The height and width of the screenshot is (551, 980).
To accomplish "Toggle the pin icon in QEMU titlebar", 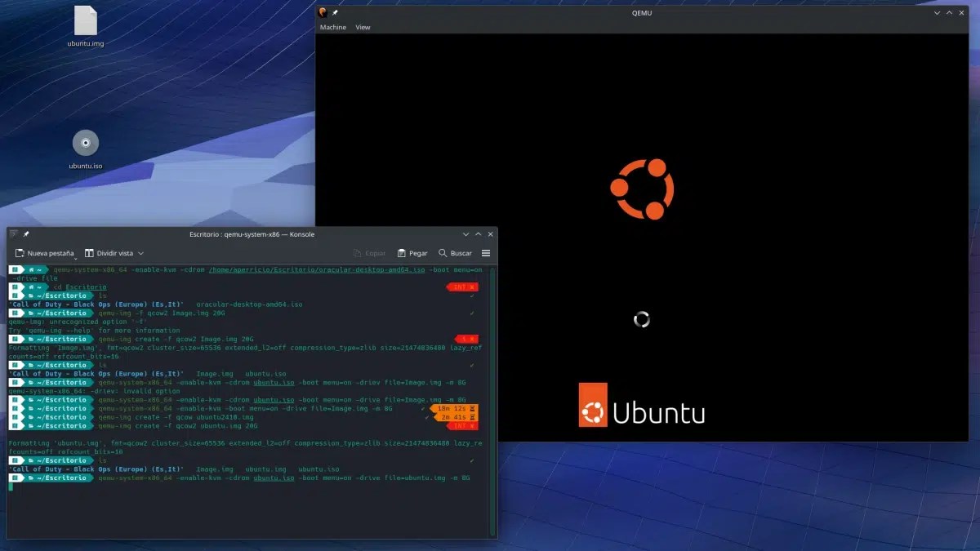I will (x=335, y=12).
